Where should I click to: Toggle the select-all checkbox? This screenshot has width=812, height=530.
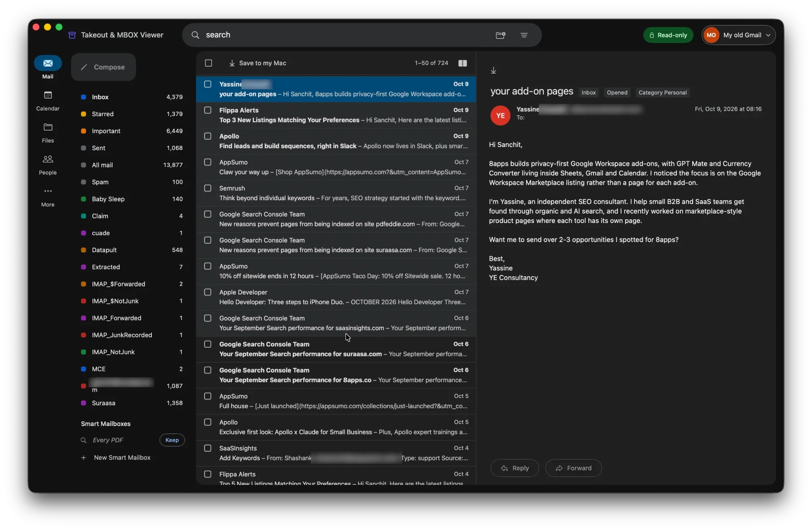pyautogui.click(x=208, y=63)
